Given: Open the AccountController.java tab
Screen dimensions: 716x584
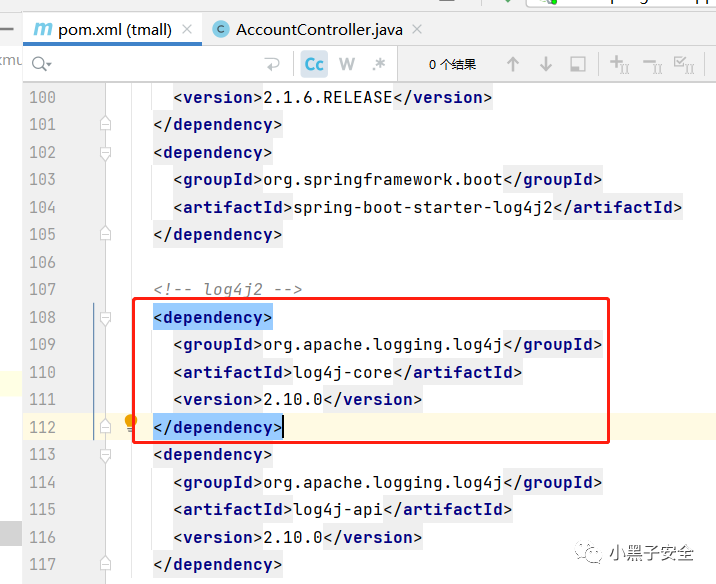Looking at the screenshot, I should tap(319, 30).
